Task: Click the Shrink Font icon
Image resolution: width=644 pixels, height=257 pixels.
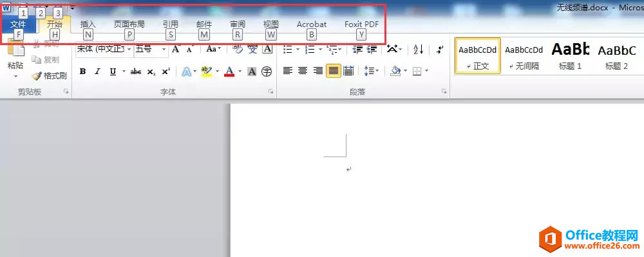Action: 189,50
